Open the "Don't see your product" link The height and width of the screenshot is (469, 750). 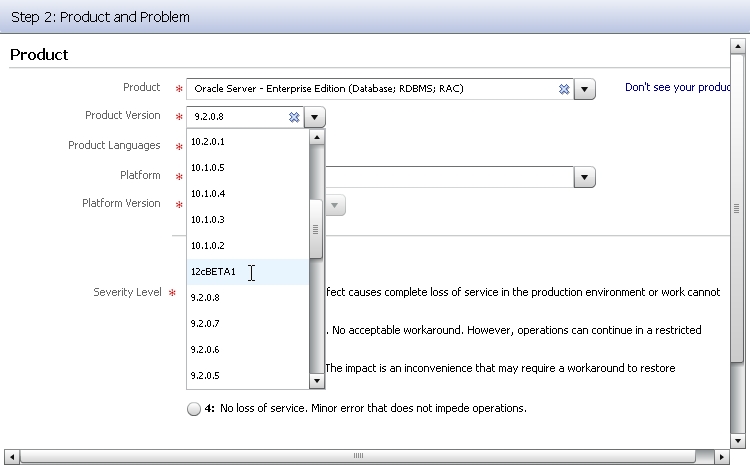(677, 87)
